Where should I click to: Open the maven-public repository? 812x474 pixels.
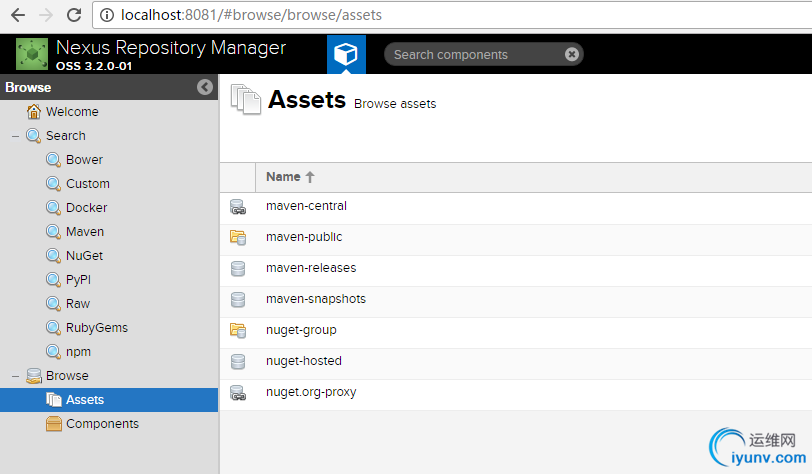click(304, 237)
